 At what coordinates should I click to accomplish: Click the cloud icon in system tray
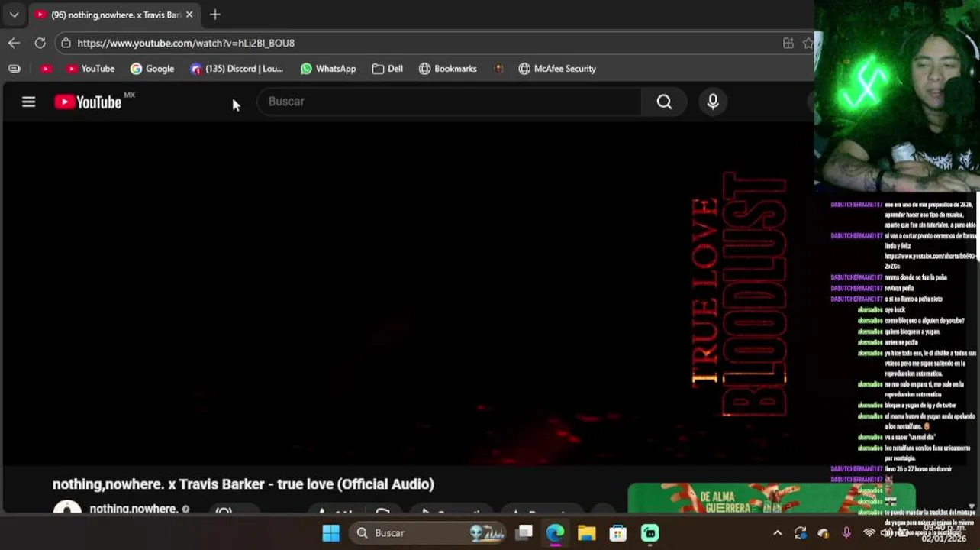click(823, 532)
